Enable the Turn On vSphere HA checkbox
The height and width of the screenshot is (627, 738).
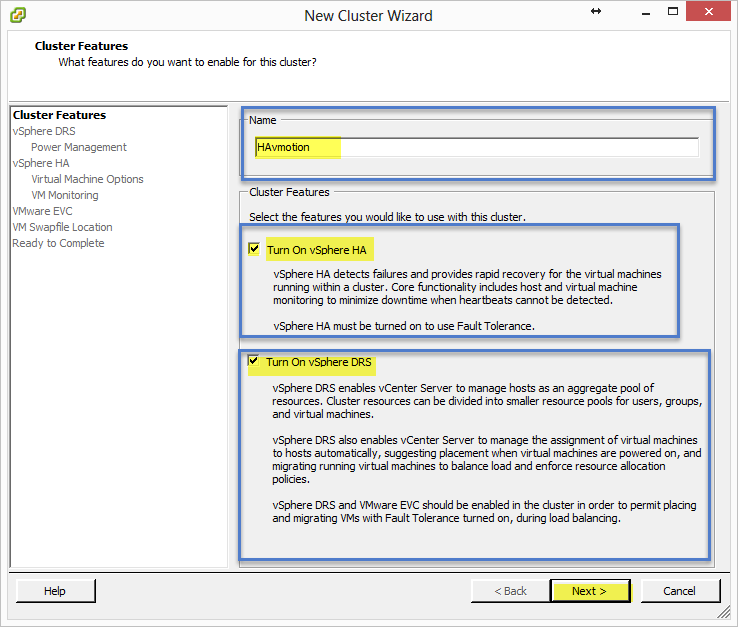(254, 249)
